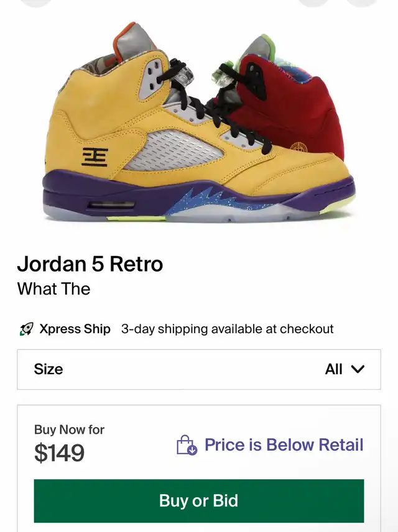Open the Price is Below Retail link

point(284,445)
